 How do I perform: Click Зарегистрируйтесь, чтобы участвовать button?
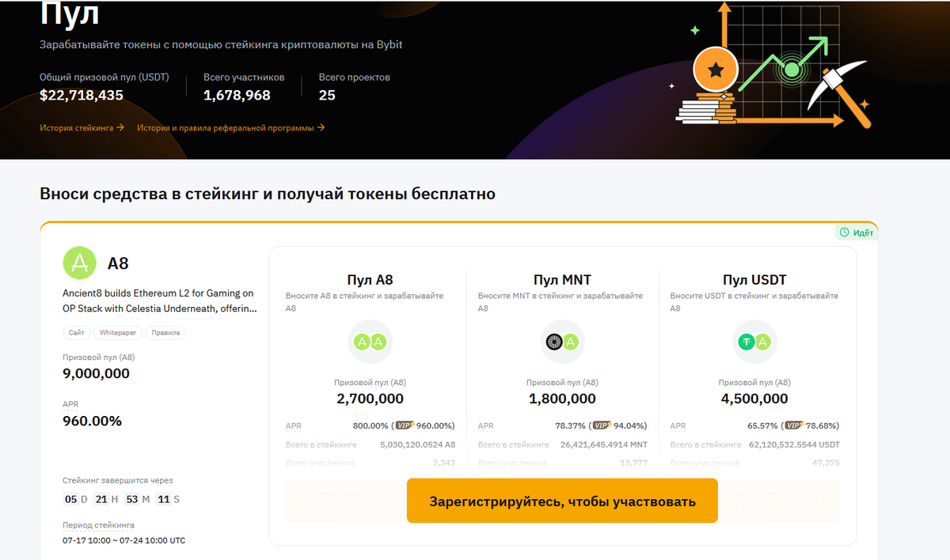pyautogui.click(x=562, y=501)
